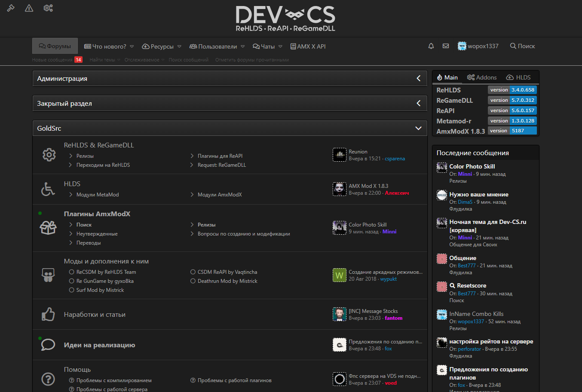
Task: Click Metamod-r version 1.3.0.128 badge
Action: tap(512, 121)
